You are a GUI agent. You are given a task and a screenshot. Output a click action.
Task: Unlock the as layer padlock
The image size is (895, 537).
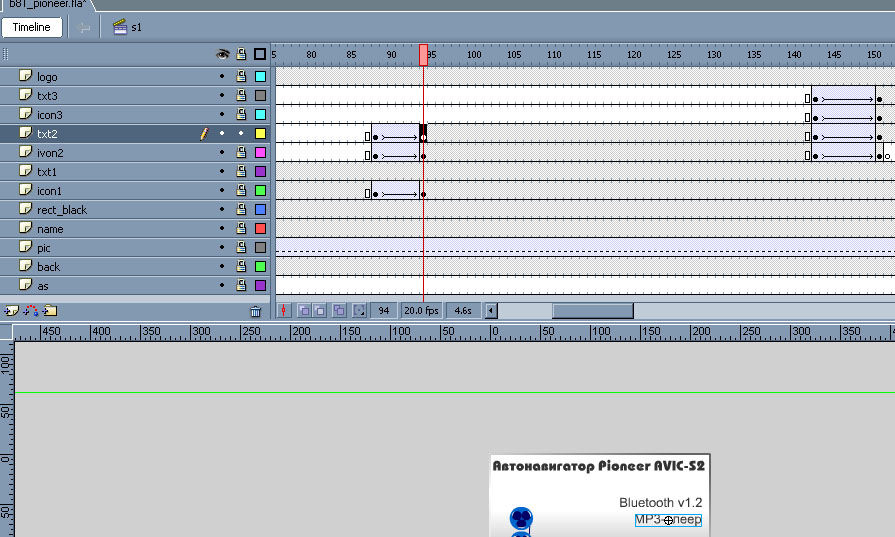pyautogui.click(x=241, y=285)
